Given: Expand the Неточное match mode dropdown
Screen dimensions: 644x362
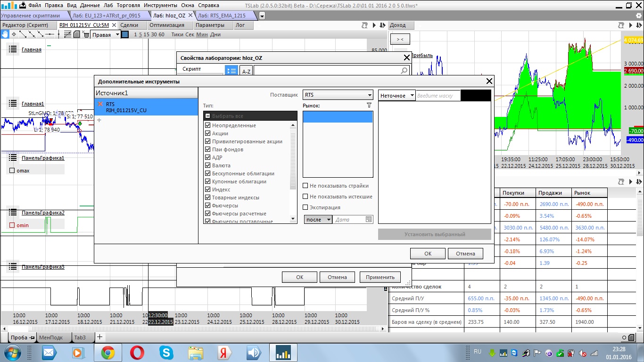Looking at the screenshot, I should (397, 96).
